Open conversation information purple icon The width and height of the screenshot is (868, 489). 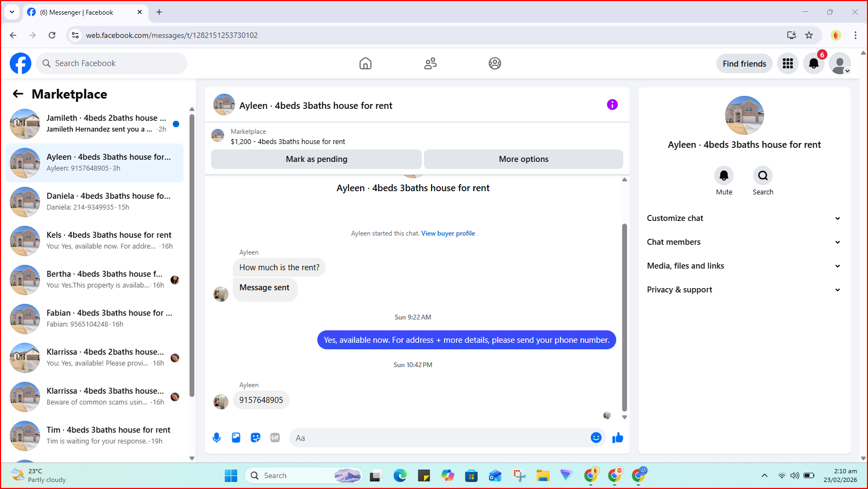(x=612, y=105)
